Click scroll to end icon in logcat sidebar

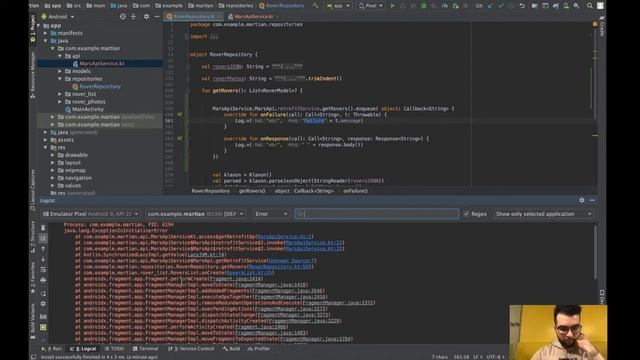(x=43, y=238)
